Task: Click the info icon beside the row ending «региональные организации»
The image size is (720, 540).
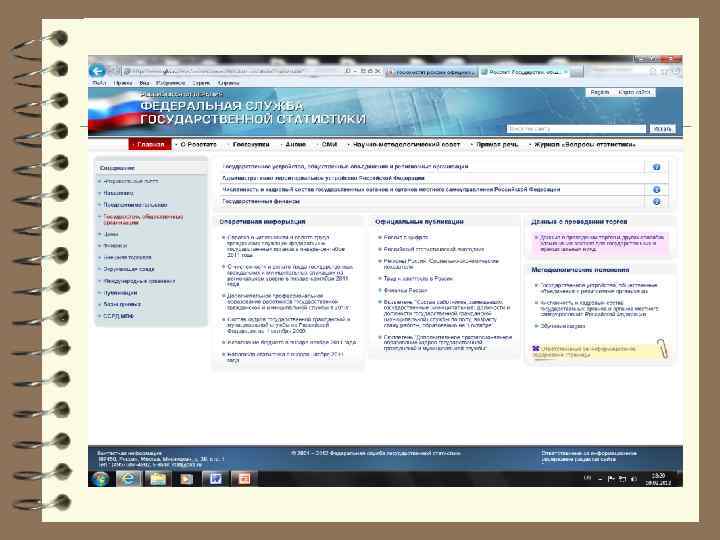Action: [657, 167]
